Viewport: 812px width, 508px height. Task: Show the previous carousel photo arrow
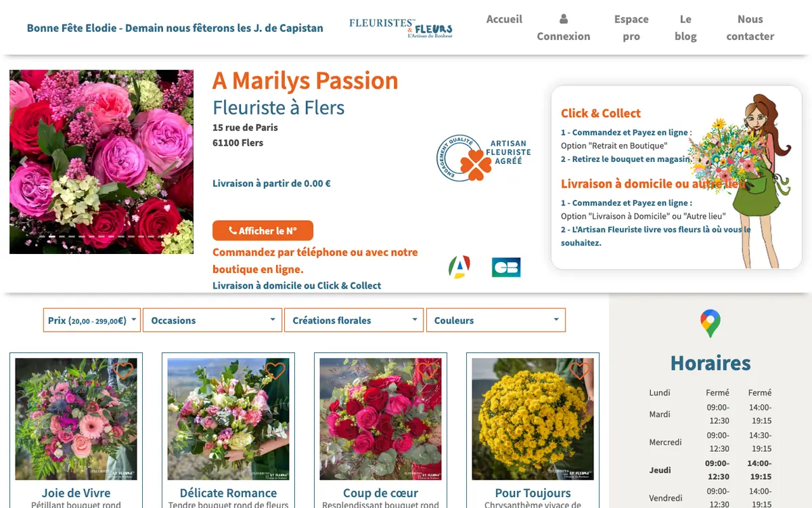click(x=23, y=162)
